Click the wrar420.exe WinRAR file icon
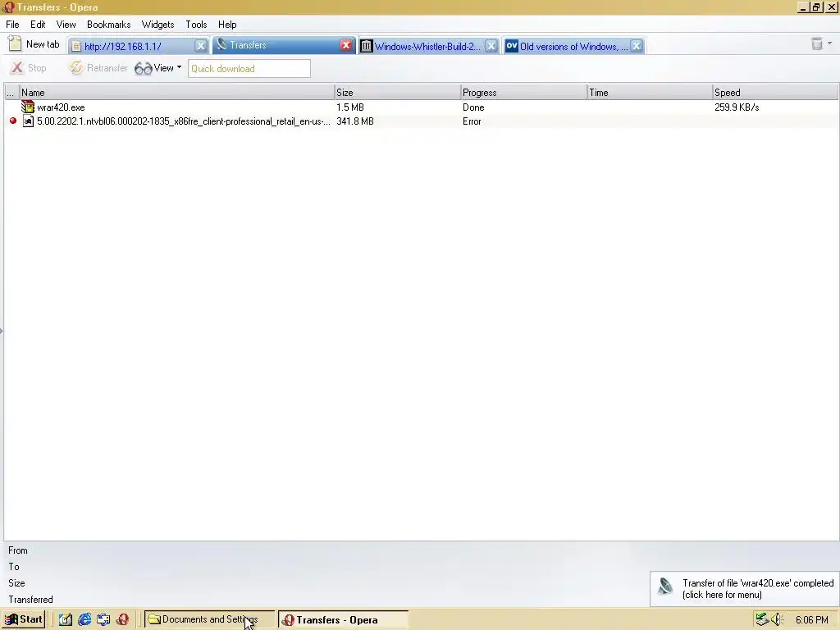Viewport: 840px width, 630px height. point(28,107)
